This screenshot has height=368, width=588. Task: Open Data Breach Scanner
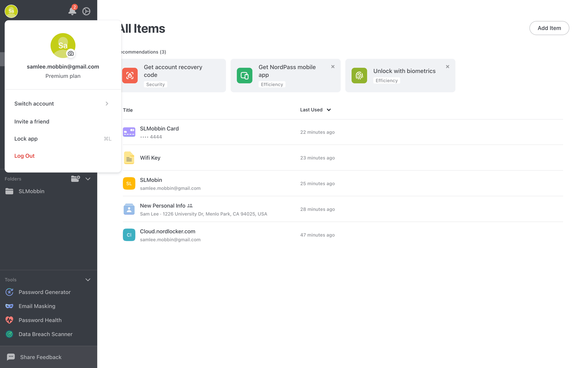click(48, 334)
